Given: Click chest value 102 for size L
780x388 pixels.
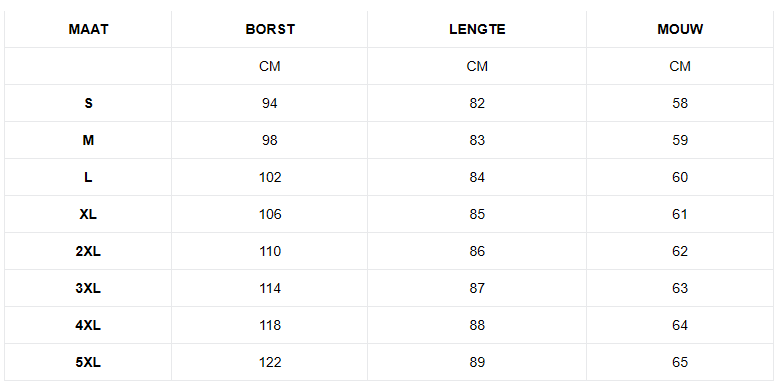Looking at the screenshot, I should click(270, 177).
